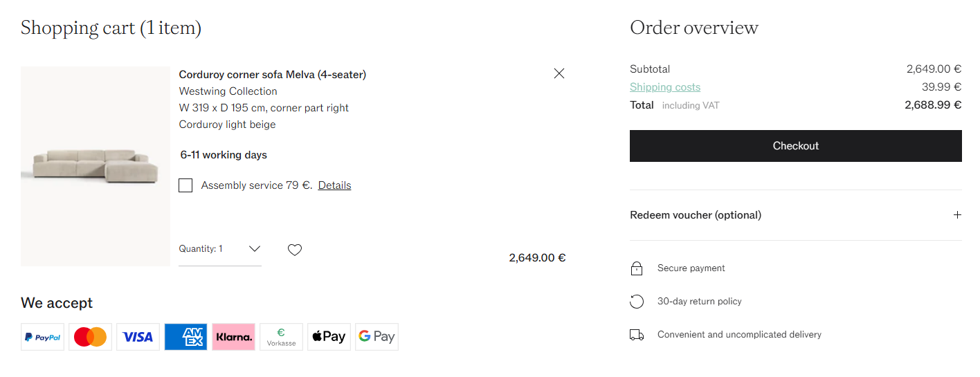Click the sofa product thumbnail
980x377 pixels.
point(96,166)
